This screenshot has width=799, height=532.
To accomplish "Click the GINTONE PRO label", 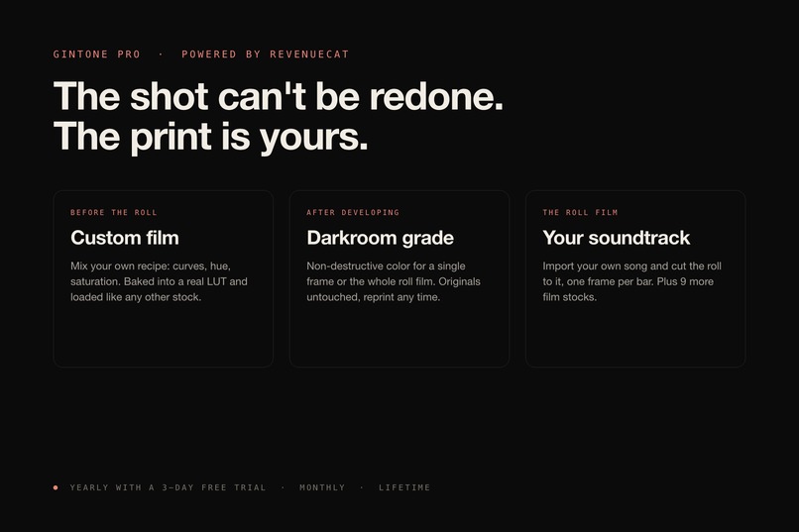I will tap(97, 53).
